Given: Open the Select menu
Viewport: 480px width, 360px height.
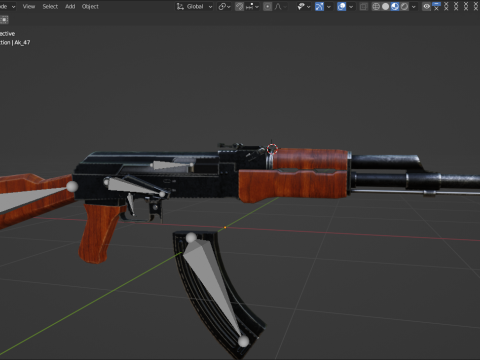Looking at the screenshot, I should click(x=50, y=6).
